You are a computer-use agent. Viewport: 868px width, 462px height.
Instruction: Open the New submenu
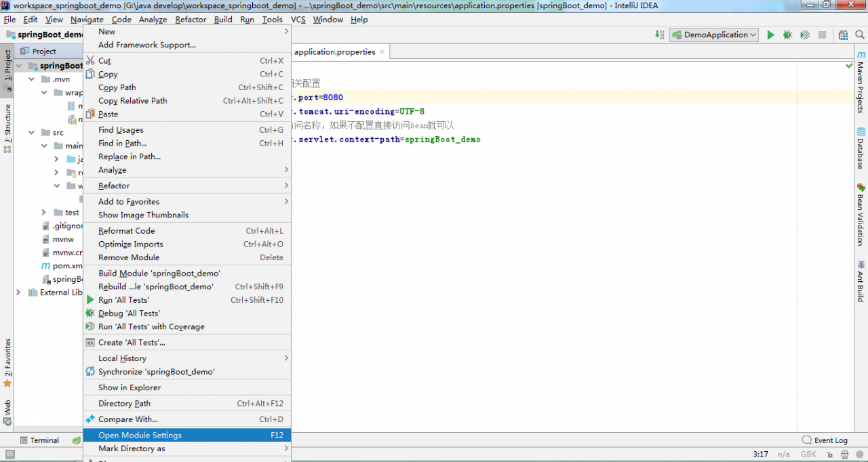[x=187, y=31]
